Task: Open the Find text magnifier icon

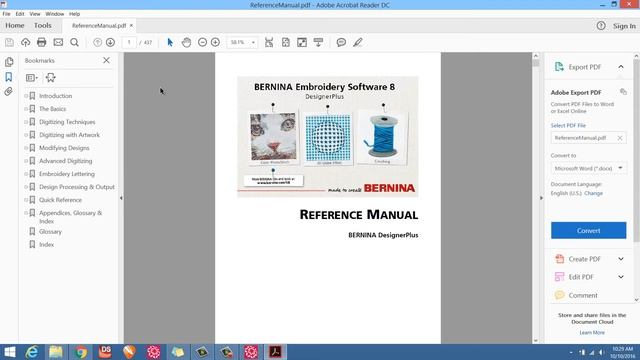Action: [74, 42]
